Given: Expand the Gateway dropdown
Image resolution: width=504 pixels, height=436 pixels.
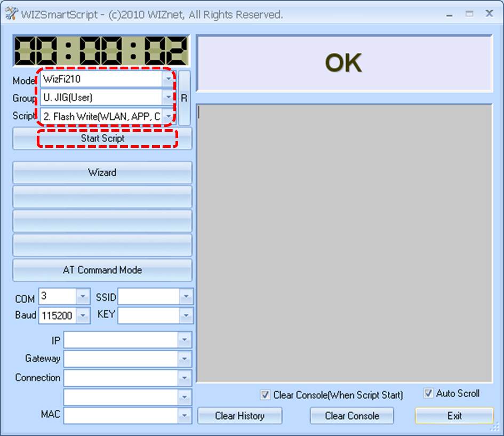Looking at the screenshot, I should (x=185, y=359).
